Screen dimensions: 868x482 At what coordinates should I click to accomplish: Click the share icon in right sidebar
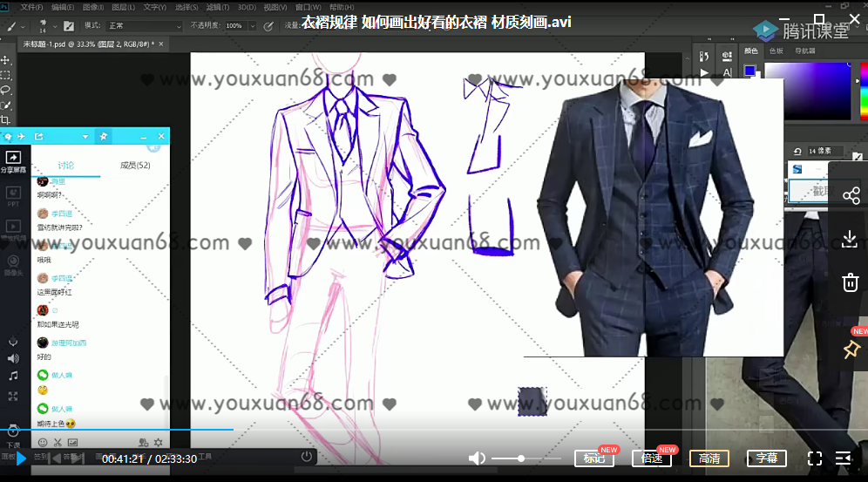851,195
